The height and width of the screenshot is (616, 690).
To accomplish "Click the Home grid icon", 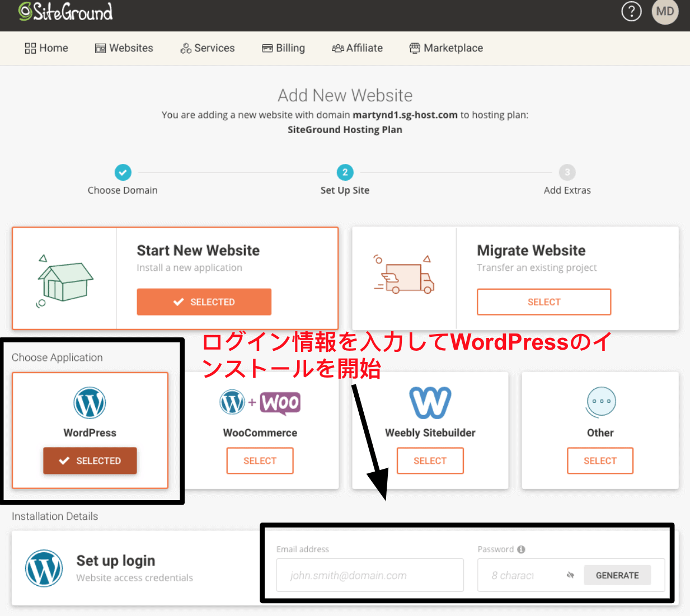I will tap(30, 48).
